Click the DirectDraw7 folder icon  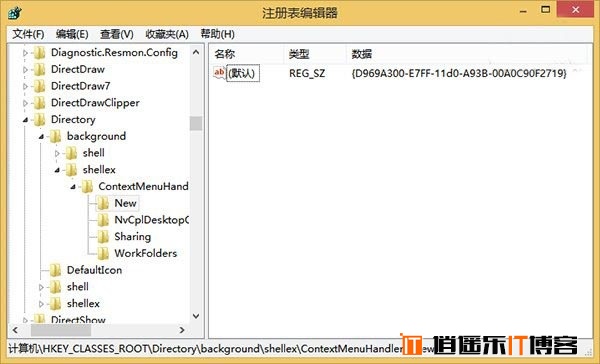click(x=39, y=86)
